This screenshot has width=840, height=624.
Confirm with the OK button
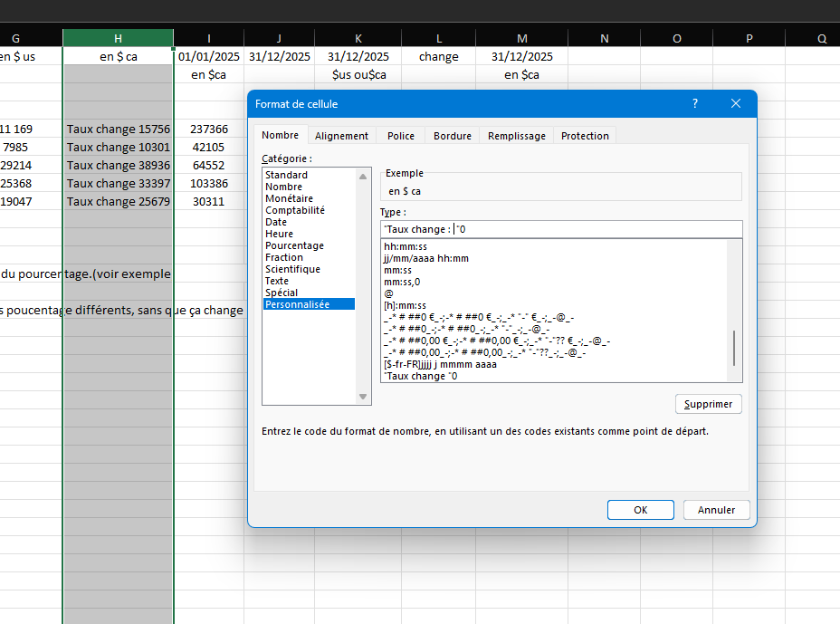click(640, 510)
